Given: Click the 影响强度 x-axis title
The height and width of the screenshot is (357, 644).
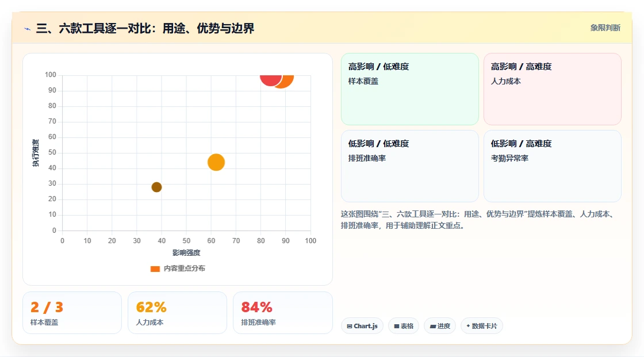Looking at the screenshot, I should pyautogui.click(x=186, y=252).
